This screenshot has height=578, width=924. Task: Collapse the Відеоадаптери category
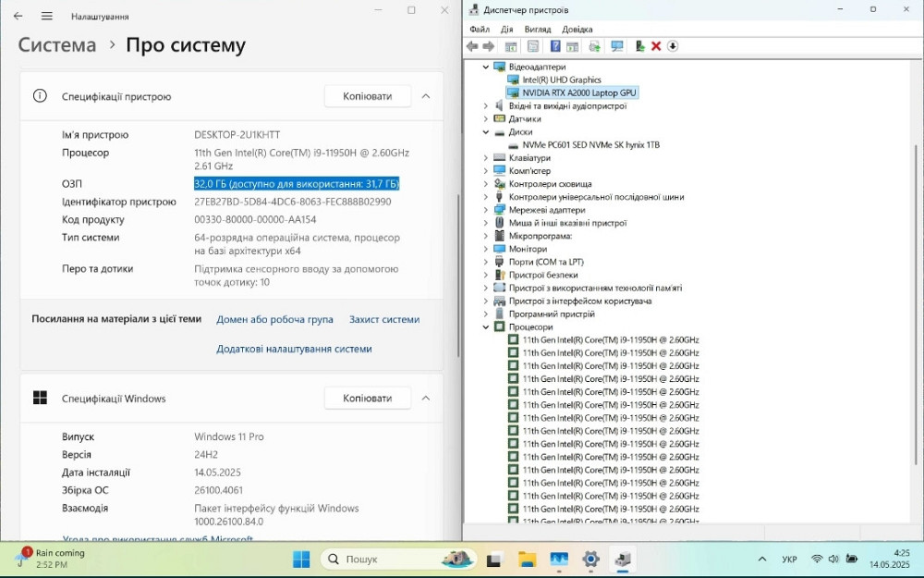coord(485,66)
